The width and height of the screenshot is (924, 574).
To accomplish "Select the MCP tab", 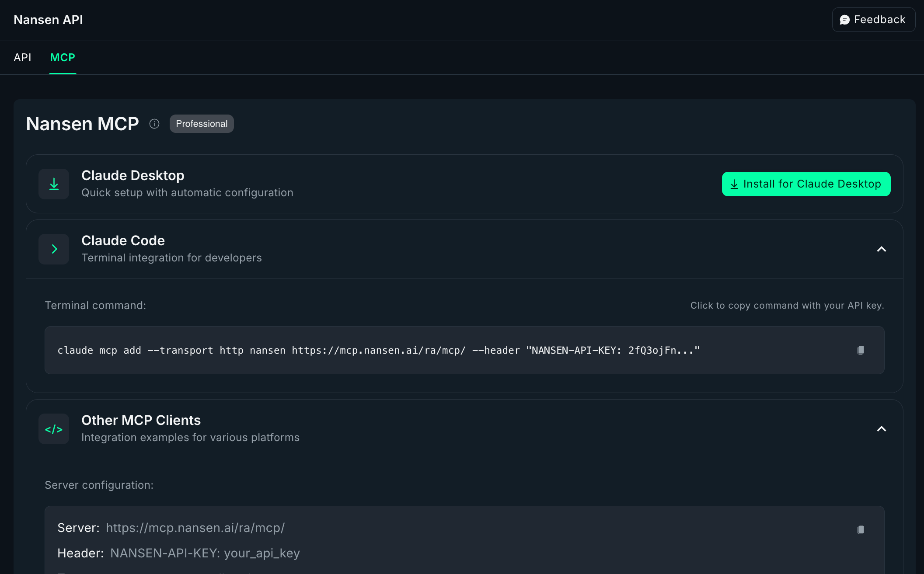I will click(63, 57).
